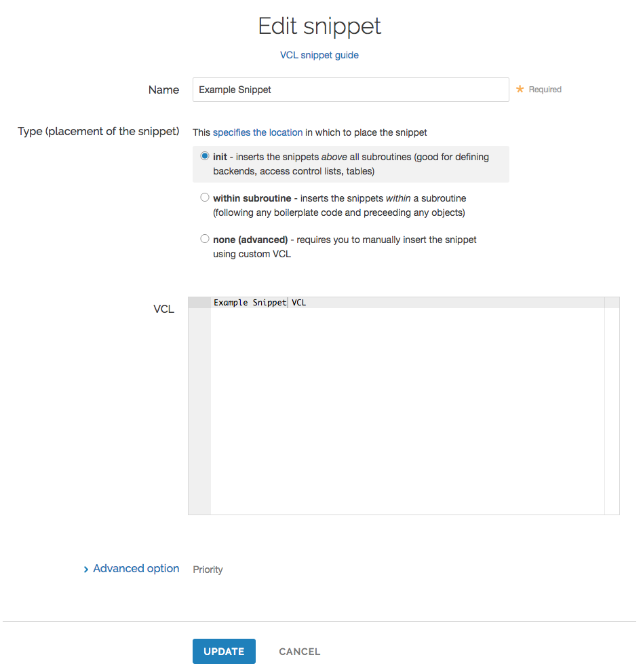Expand the Advanced option chevron arrow
643x672 pixels.
tap(86, 570)
